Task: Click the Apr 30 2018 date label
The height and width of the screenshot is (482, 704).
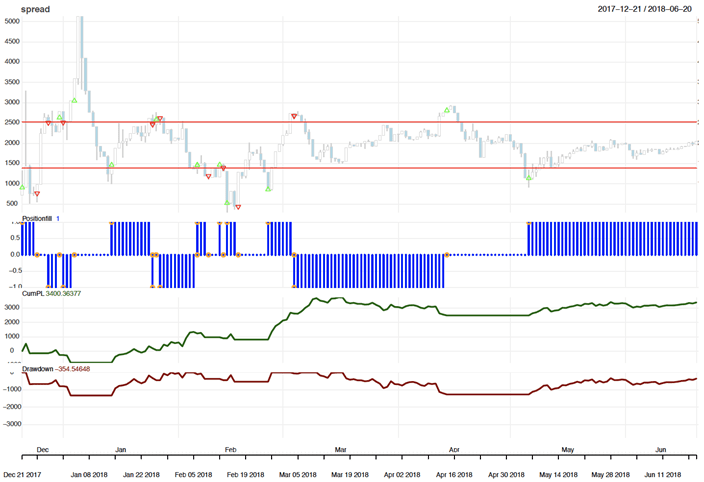Action: tap(506, 474)
